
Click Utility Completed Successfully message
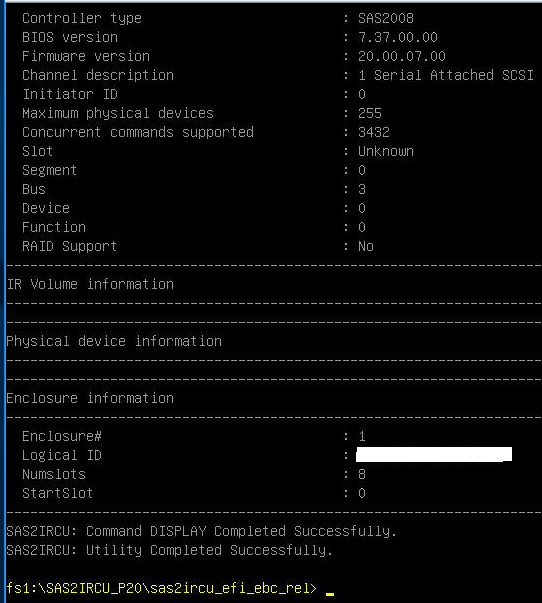[170, 550]
